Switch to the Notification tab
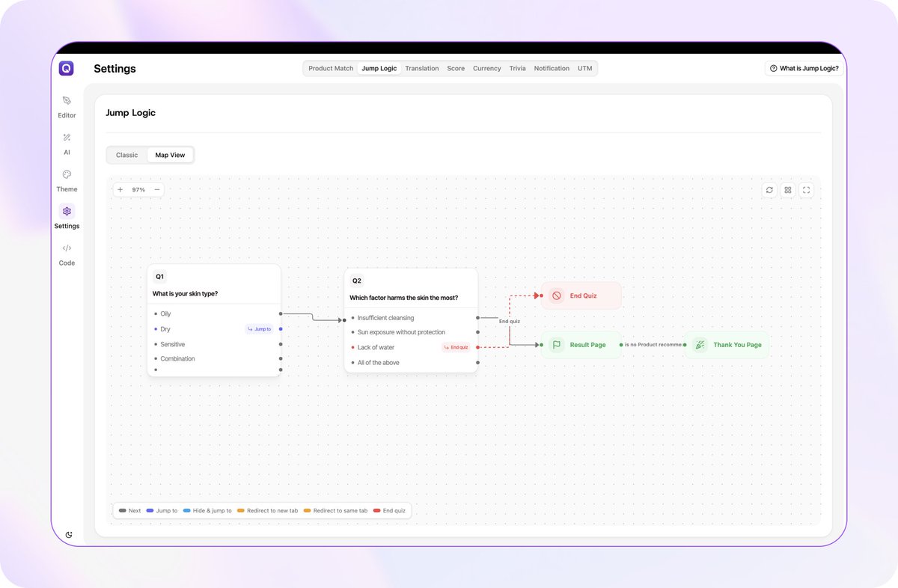Screen dimensions: 898x588 pos(552,68)
